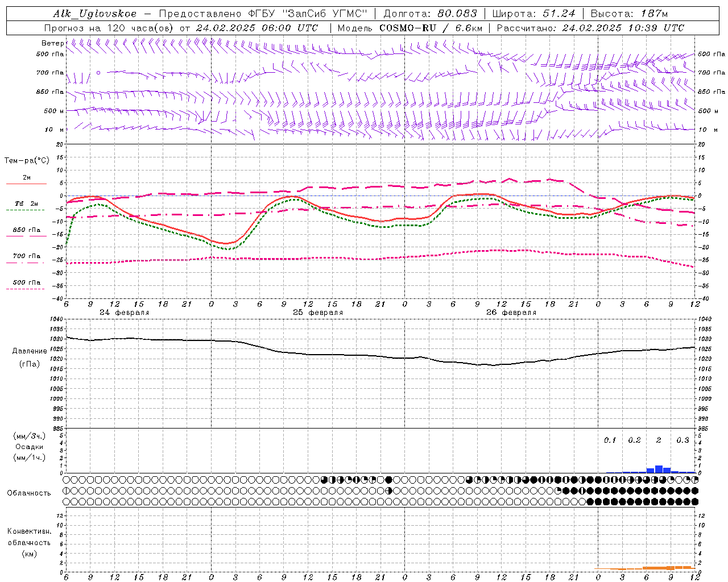Click the tallest blue precipitation bar
This screenshot has height=582, width=728.
(x=659, y=469)
